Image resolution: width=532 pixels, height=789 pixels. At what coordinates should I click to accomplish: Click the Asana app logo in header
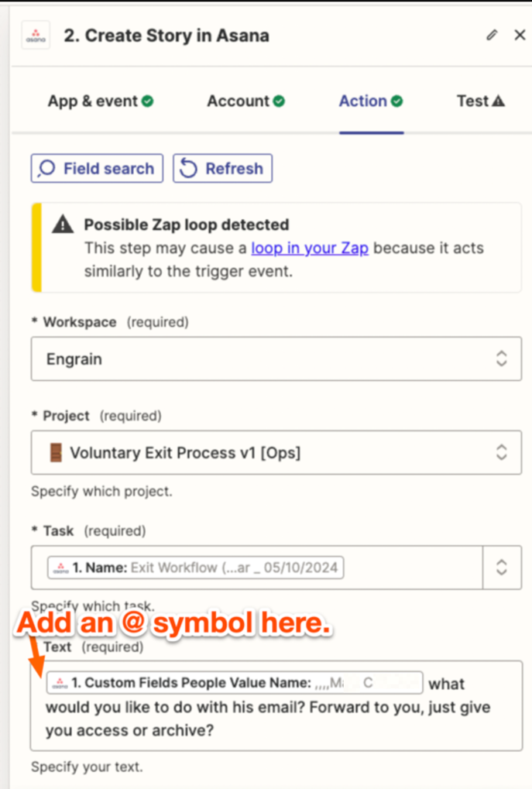[x=36, y=36]
